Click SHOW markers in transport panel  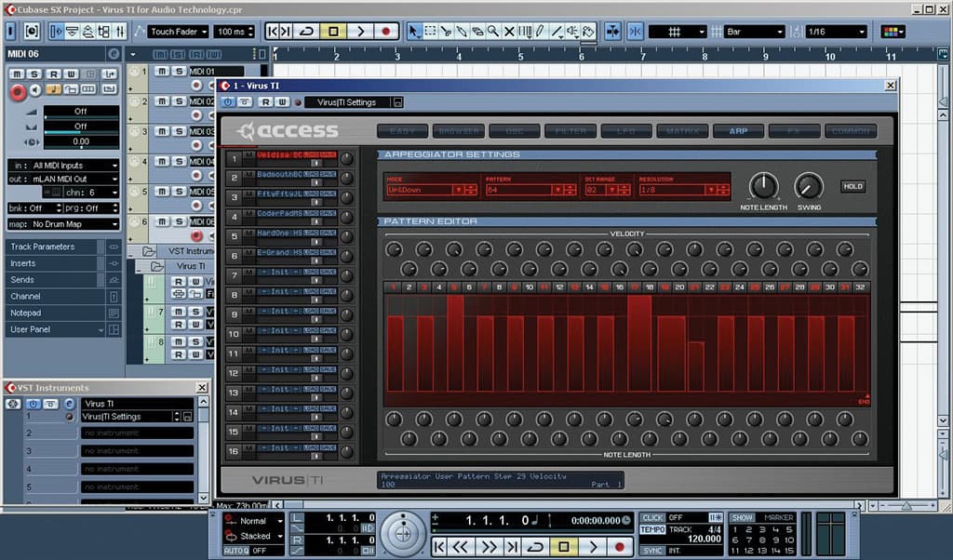[742, 517]
